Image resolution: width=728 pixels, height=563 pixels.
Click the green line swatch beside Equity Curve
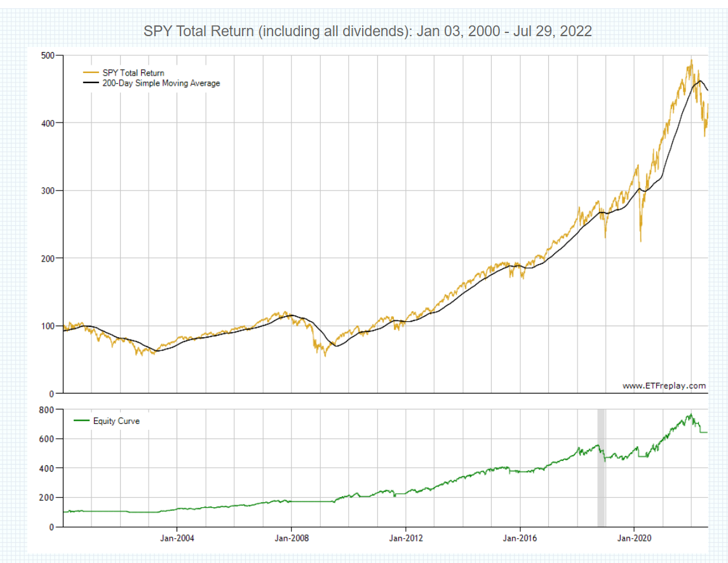[82, 421]
